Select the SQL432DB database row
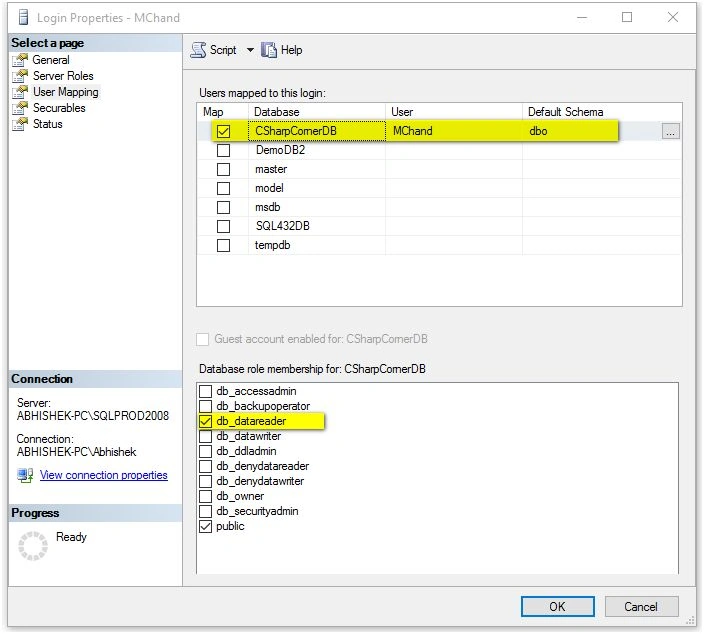 (439, 226)
